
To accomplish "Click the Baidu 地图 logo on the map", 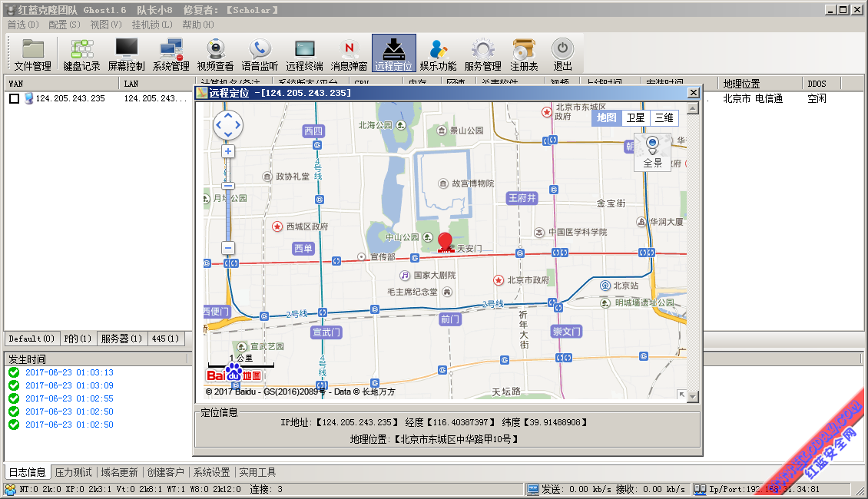I will 234,373.
